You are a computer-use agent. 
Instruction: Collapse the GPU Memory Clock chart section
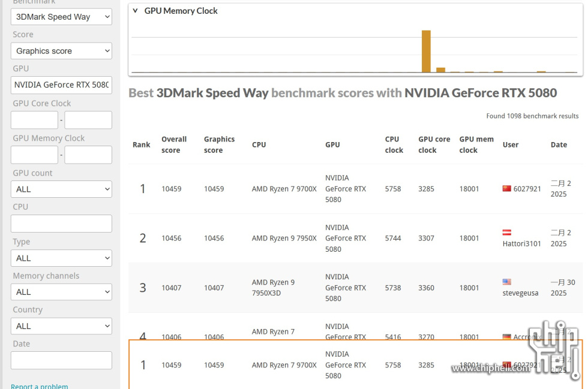tap(136, 11)
